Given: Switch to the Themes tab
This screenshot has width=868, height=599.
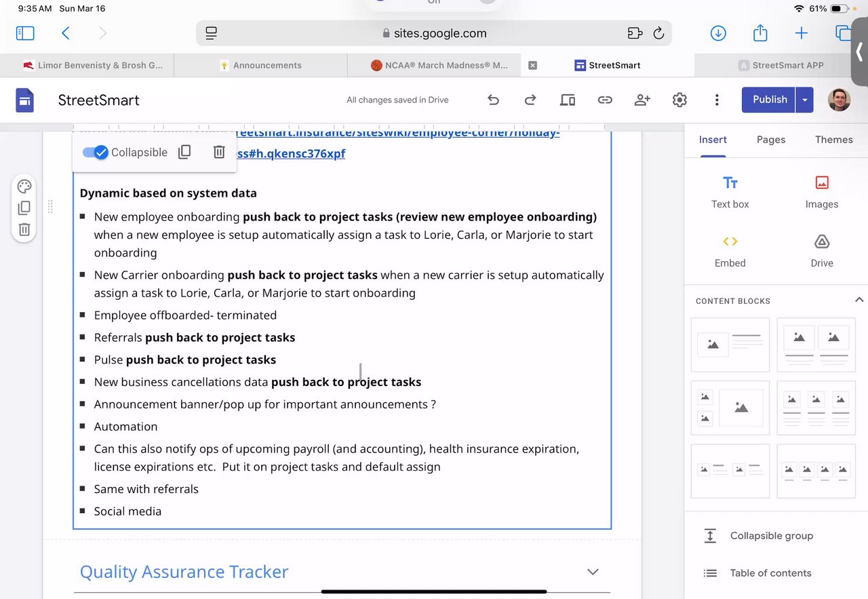Looking at the screenshot, I should pos(834,140).
